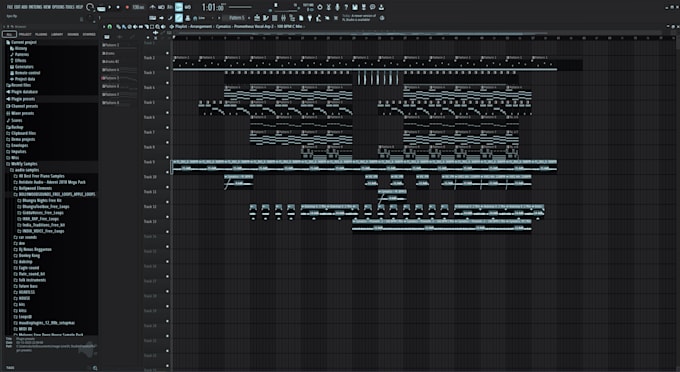
Task: Click the play button in transport
Action: click(x=109, y=7)
